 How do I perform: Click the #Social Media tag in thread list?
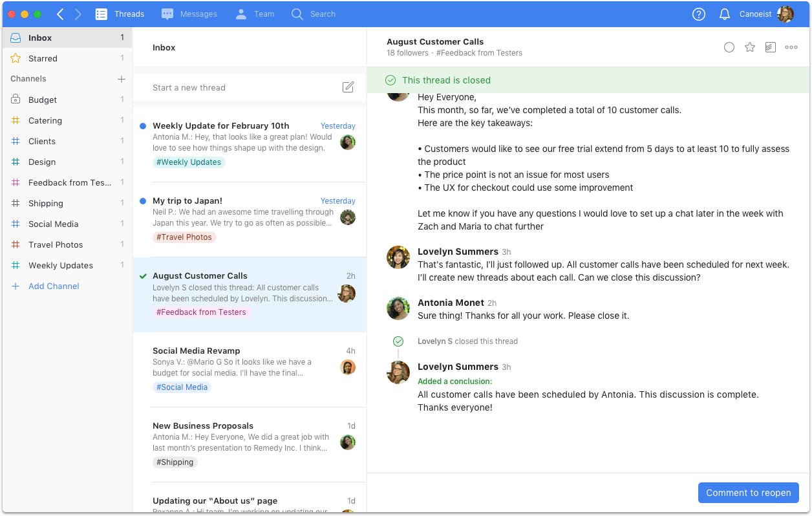coord(182,387)
